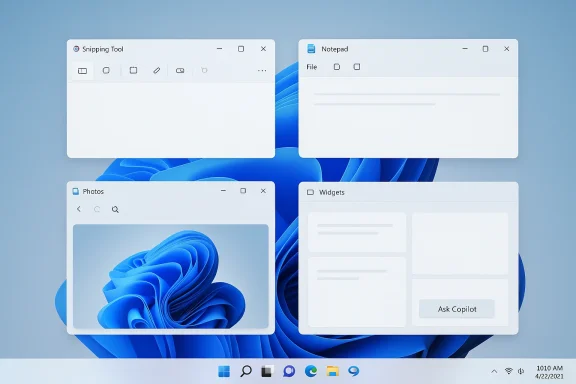This screenshot has height=384, width=576.
Task: Click the Notepad app icon in title bar
Action: [311, 49]
